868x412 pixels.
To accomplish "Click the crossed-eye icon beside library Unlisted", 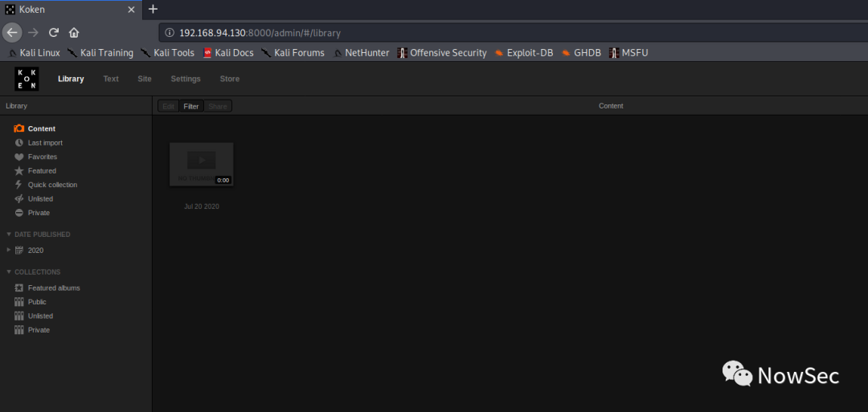I will (x=18, y=198).
